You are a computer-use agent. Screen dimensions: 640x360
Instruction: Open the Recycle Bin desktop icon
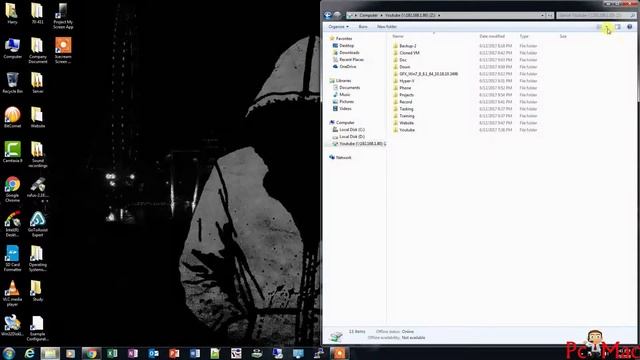[12, 82]
